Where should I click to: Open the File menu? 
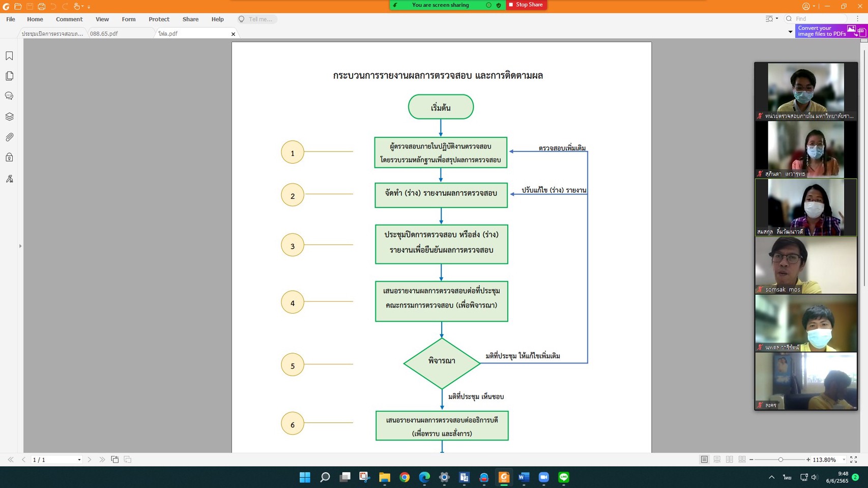pos(11,19)
